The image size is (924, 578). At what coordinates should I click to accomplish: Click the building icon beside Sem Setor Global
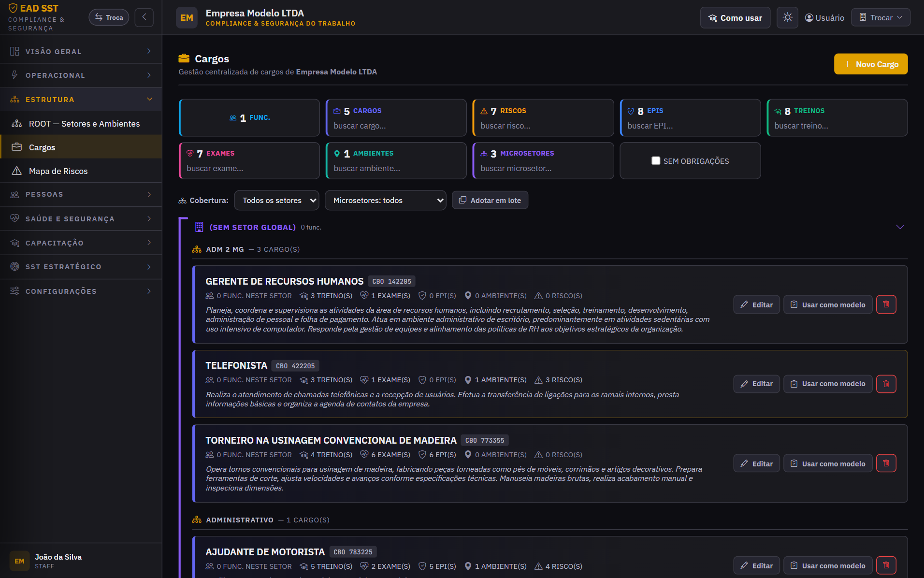click(x=199, y=227)
